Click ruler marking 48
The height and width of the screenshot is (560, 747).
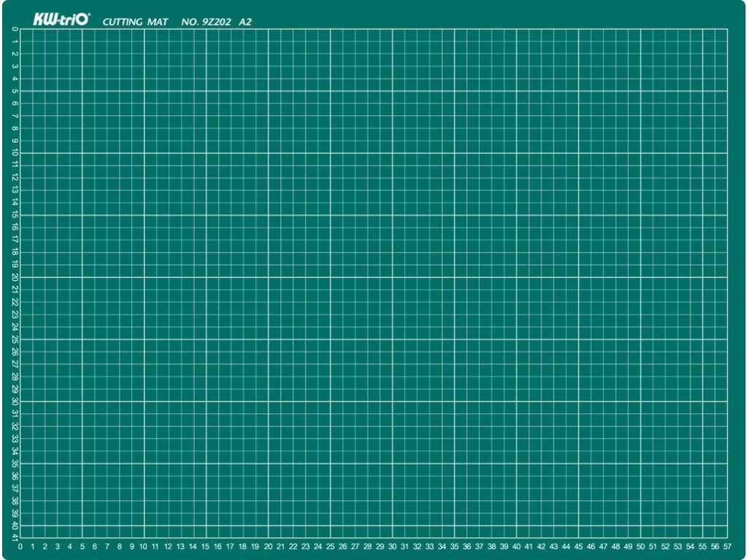click(616, 547)
